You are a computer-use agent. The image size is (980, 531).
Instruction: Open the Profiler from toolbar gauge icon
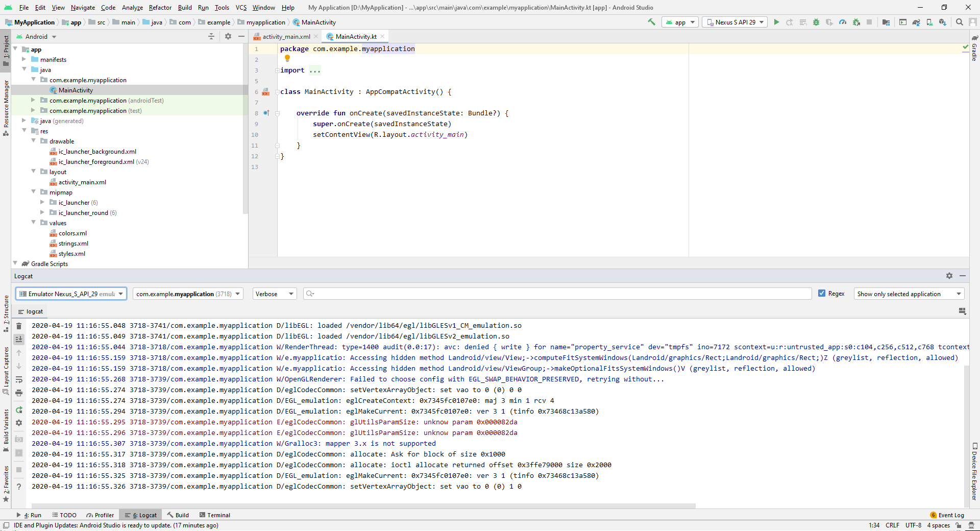843,22
